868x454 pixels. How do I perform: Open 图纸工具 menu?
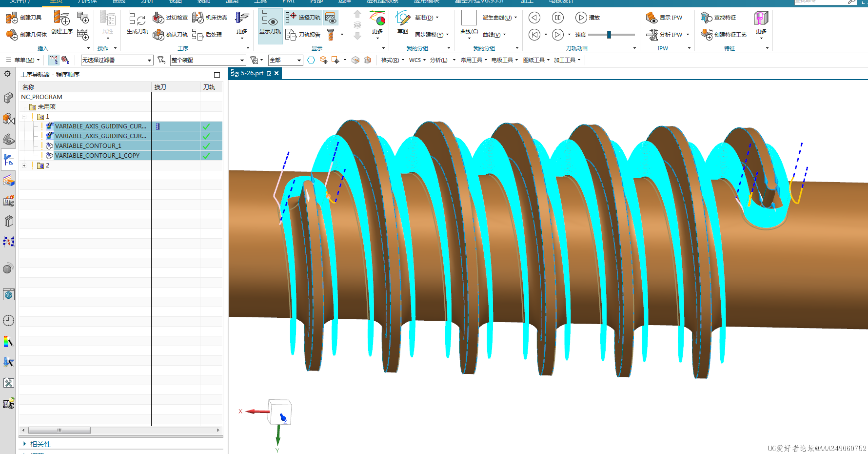536,60
